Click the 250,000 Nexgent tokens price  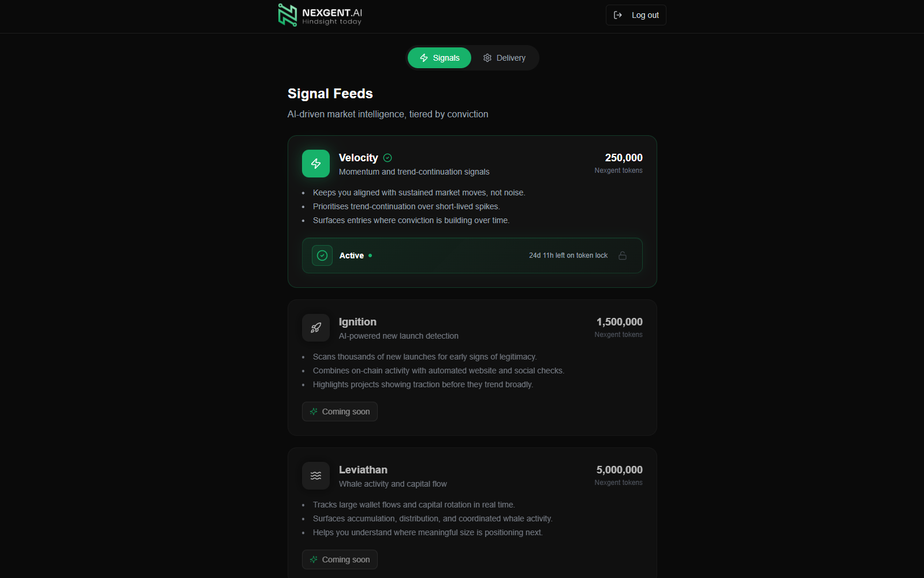point(623,158)
